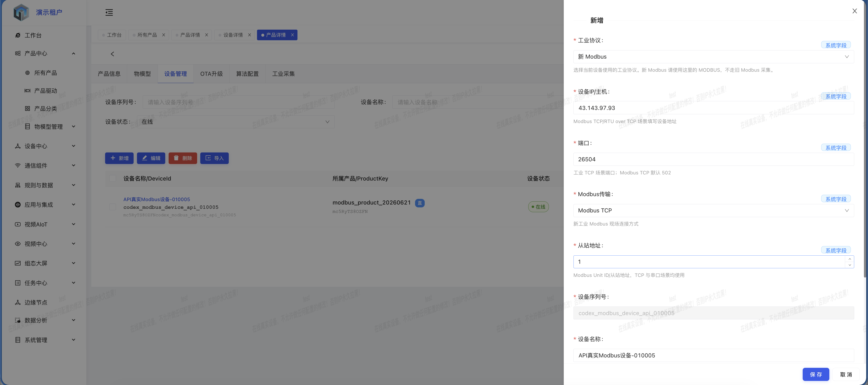Expand the 设备中心 menu
Screen dimensions: 868x385
point(73,146)
